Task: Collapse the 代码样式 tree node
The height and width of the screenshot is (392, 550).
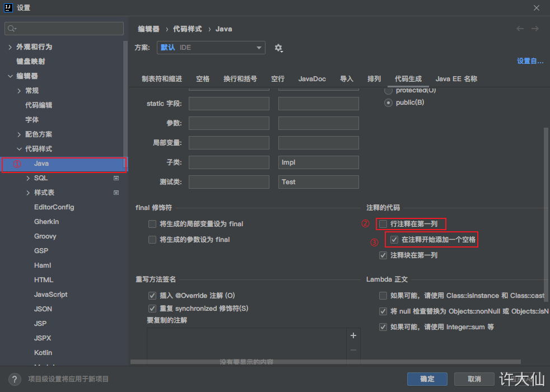Action: pyautogui.click(x=19, y=149)
